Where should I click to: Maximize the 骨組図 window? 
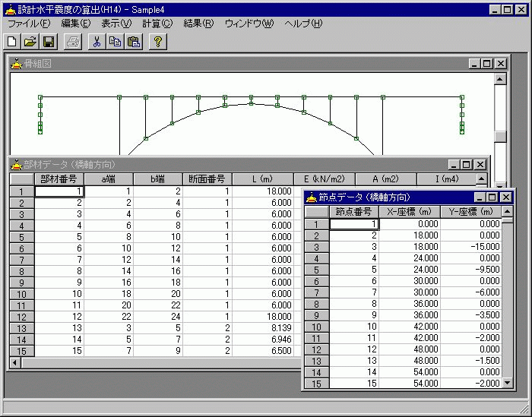point(487,64)
